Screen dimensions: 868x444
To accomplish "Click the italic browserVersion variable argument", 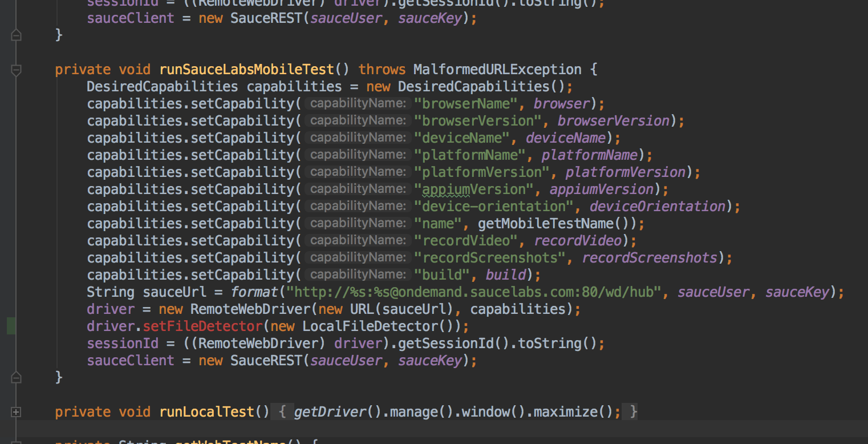I will click(x=614, y=121).
